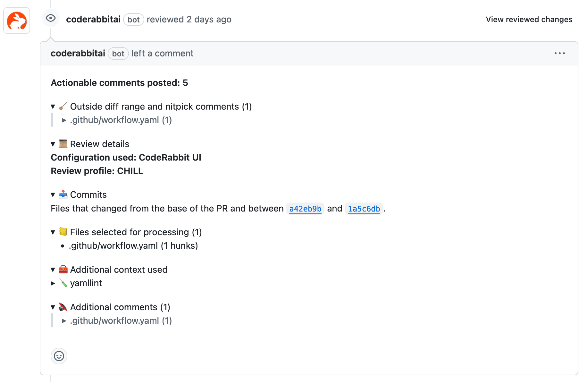Expand the yamllint details
This screenshot has width=588, height=382.
point(53,283)
